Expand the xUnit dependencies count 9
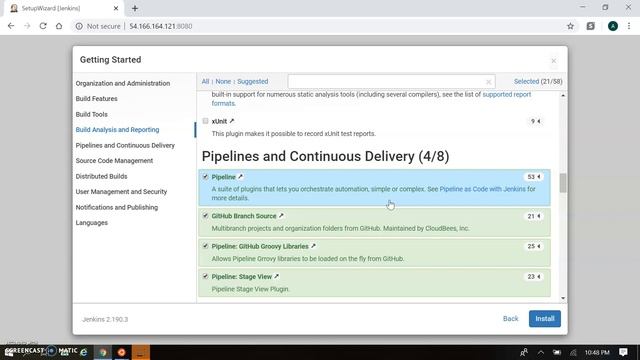The image size is (640, 360). (x=535, y=121)
